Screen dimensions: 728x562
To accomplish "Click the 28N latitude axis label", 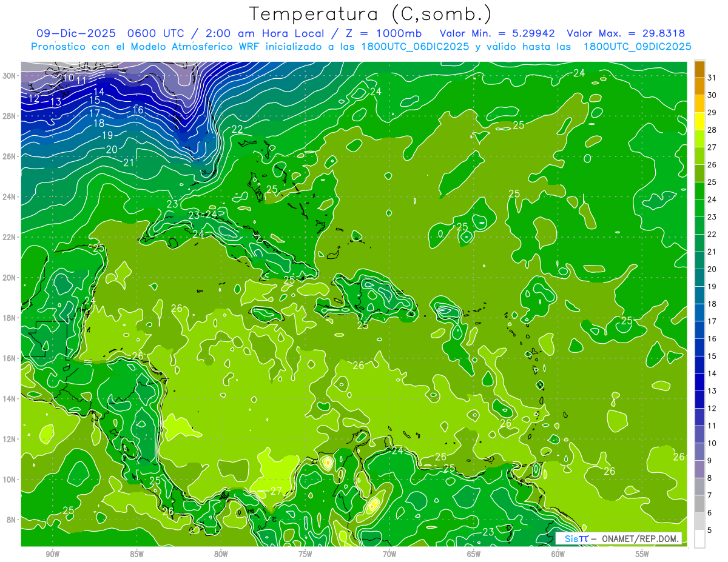I will pyautogui.click(x=10, y=116).
